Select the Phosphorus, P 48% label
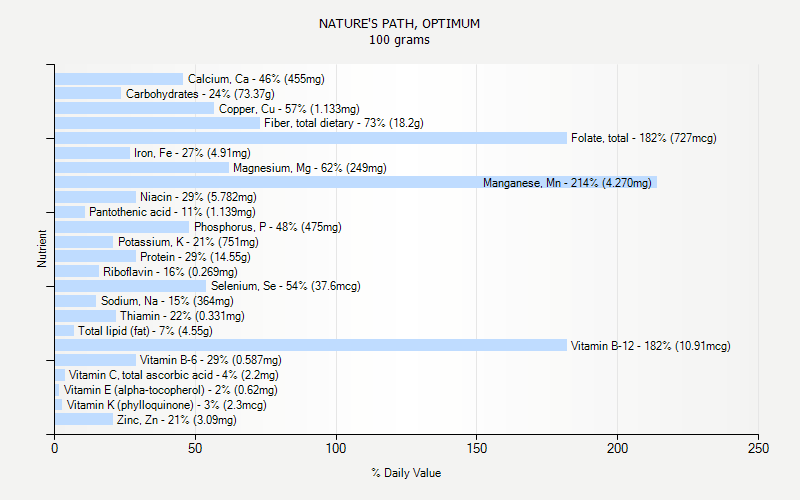800x500 pixels. (268, 227)
